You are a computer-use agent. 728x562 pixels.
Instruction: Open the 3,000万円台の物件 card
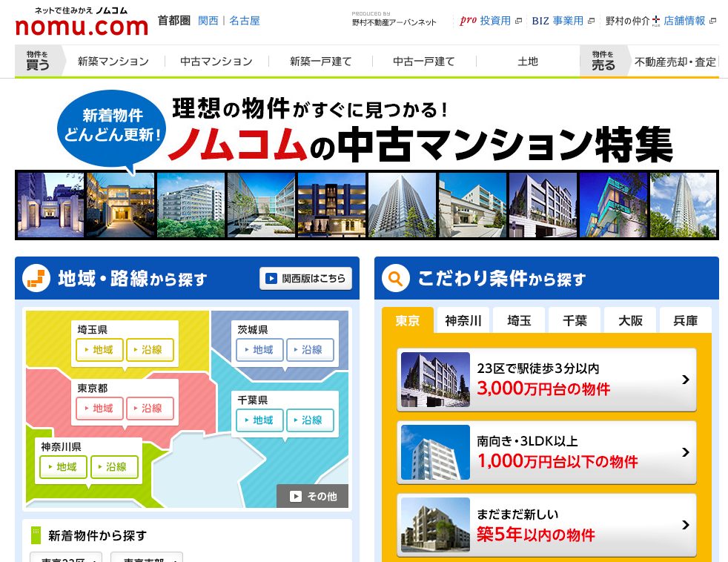click(547, 380)
